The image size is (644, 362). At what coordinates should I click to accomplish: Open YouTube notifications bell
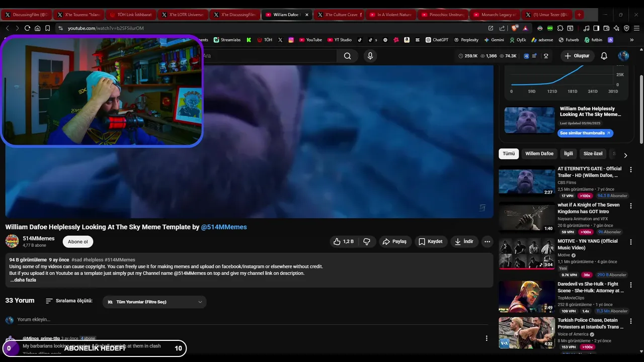(x=604, y=56)
